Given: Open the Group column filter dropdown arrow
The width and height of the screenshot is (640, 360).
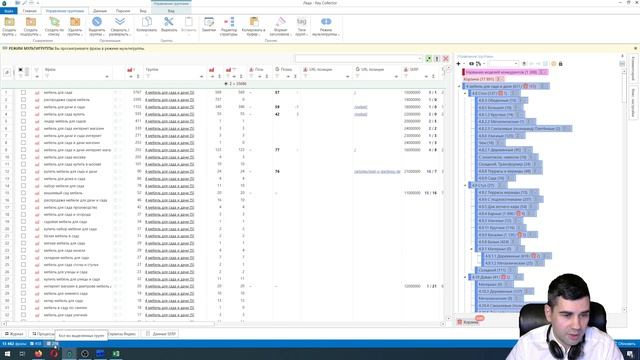Looking at the screenshot, I should tap(201, 77).
